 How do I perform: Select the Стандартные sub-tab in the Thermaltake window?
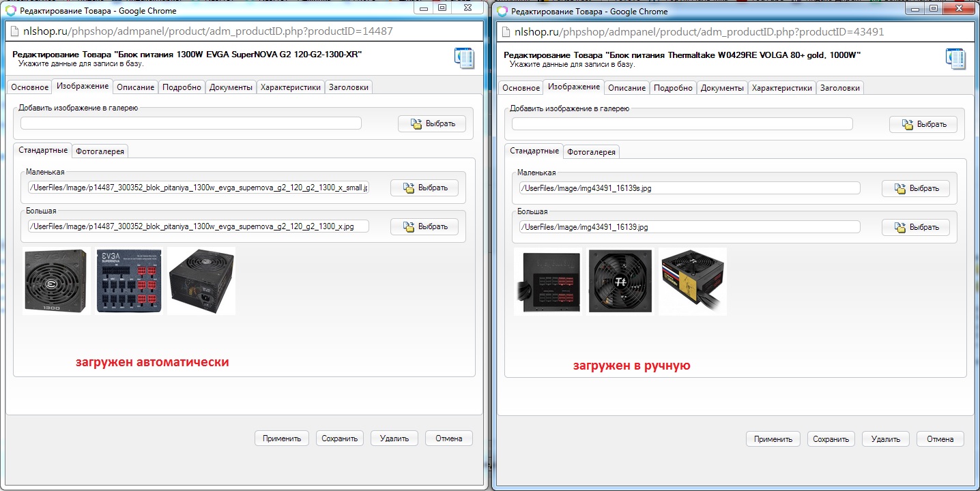point(534,151)
